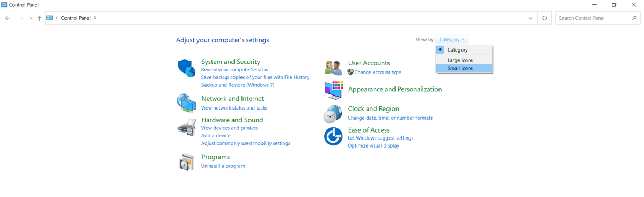Restore down the Control Panel window
Screen dimensions: 644x197
[614, 4]
